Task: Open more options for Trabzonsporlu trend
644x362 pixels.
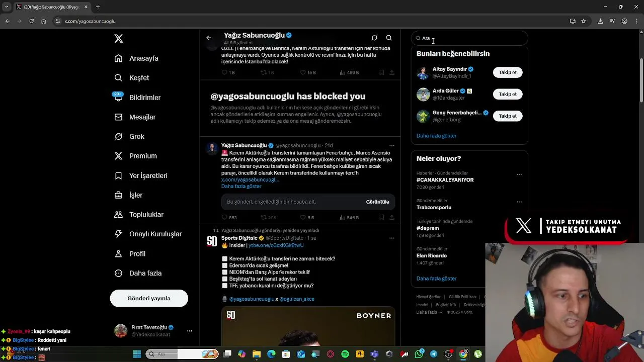Action: 519,202
